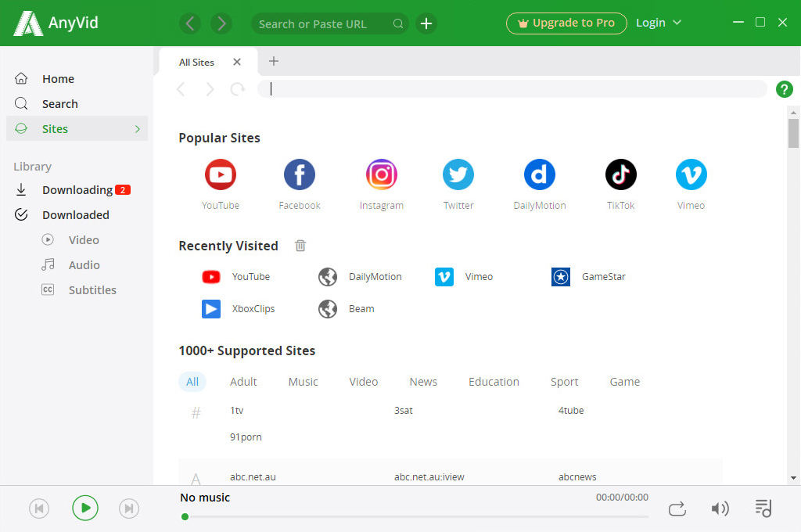Click the vertical scrollbar thumb
The width and height of the screenshot is (801, 532).
click(793, 133)
